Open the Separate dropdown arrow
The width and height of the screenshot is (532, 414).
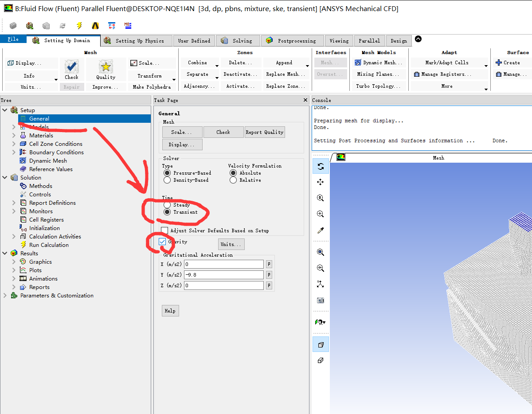[x=217, y=78]
